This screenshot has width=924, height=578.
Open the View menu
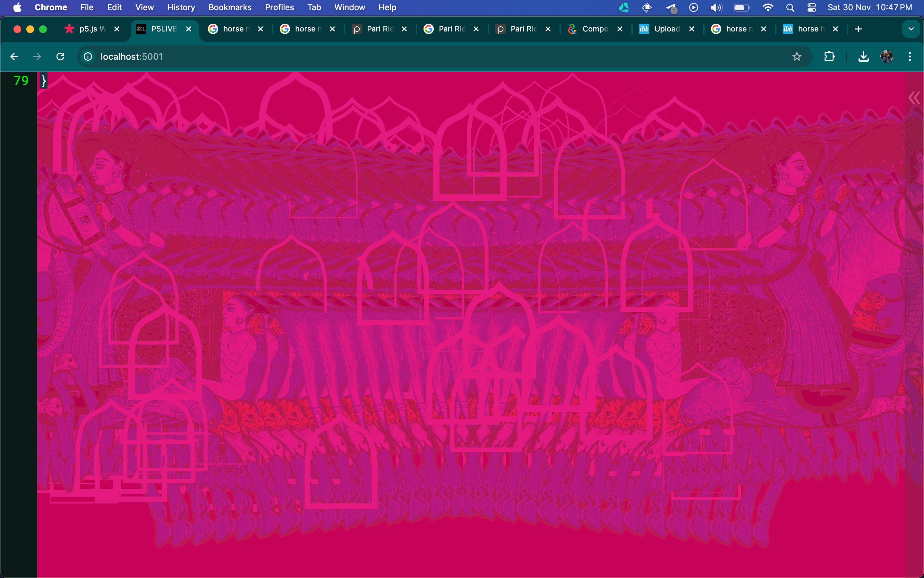[144, 7]
